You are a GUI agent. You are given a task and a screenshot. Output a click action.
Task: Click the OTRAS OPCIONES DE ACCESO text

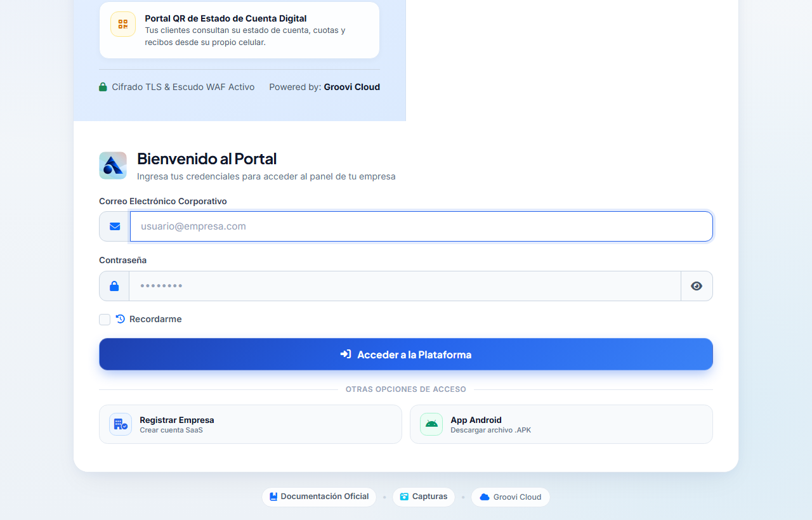[406, 389]
